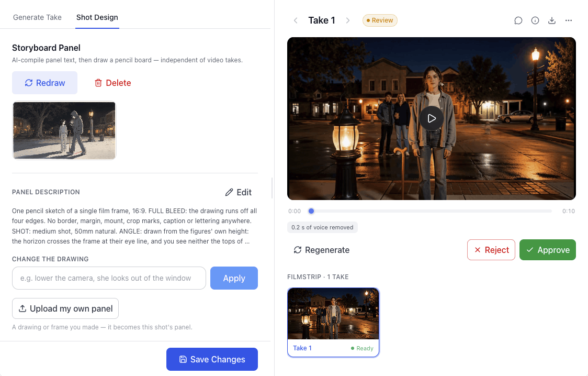Image resolution: width=588 pixels, height=376 pixels.
Task: Focus the Change the Drawing text field
Action: coord(109,278)
